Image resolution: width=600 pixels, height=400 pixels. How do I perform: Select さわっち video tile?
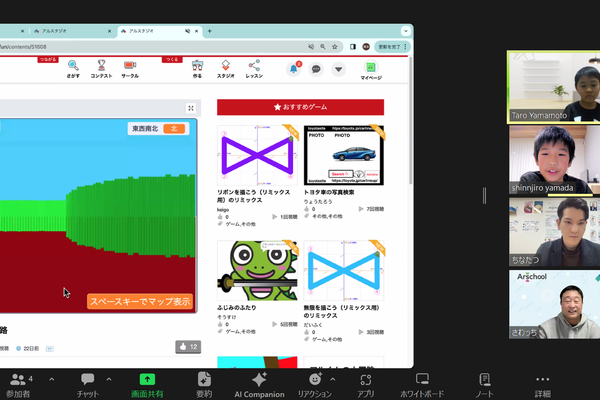[554, 304]
